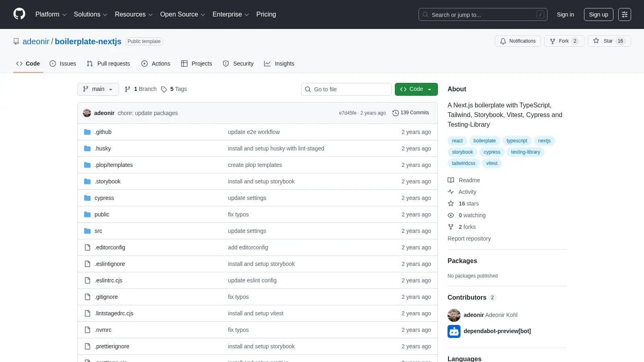644x362 pixels.
Task: Open the .lintstagedrc.cjs file
Action: pyautogui.click(x=114, y=313)
